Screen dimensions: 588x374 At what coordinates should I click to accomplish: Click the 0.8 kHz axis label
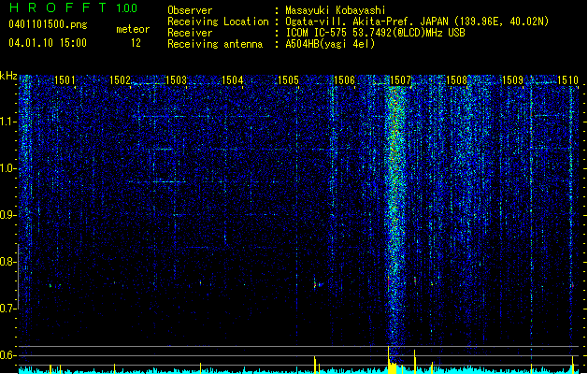[x=8, y=262]
